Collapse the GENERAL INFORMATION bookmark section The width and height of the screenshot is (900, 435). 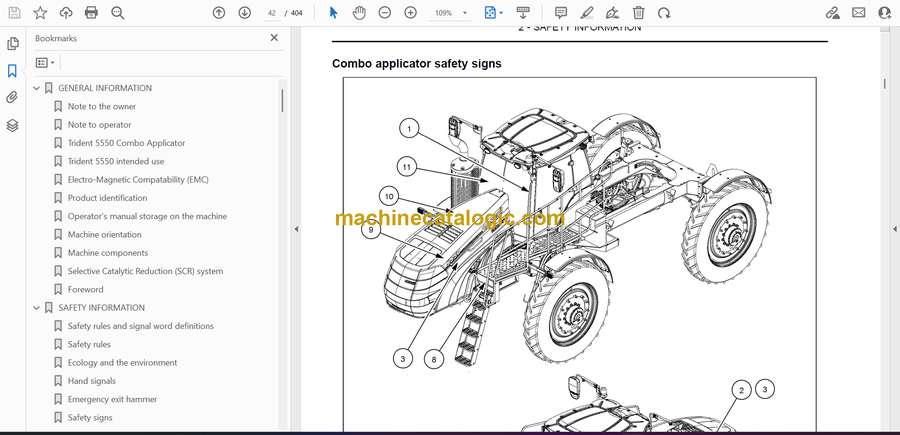point(37,88)
